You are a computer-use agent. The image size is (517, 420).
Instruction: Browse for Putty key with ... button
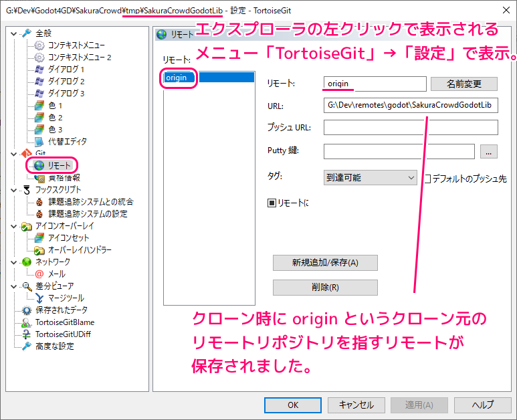coord(489,152)
